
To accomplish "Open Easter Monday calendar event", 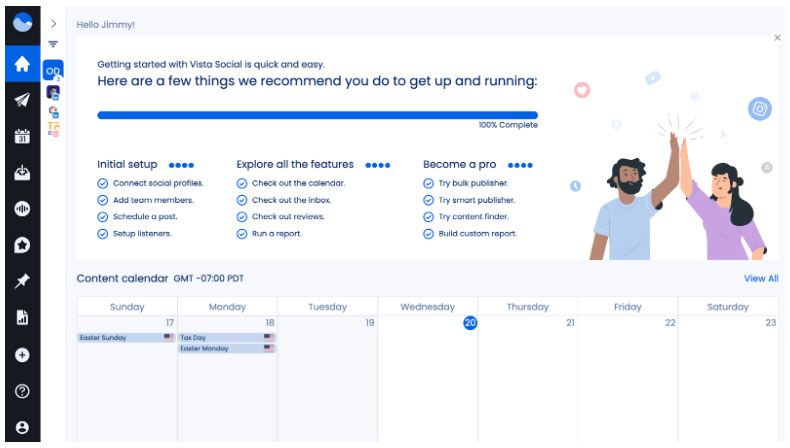I will point(227,349).
